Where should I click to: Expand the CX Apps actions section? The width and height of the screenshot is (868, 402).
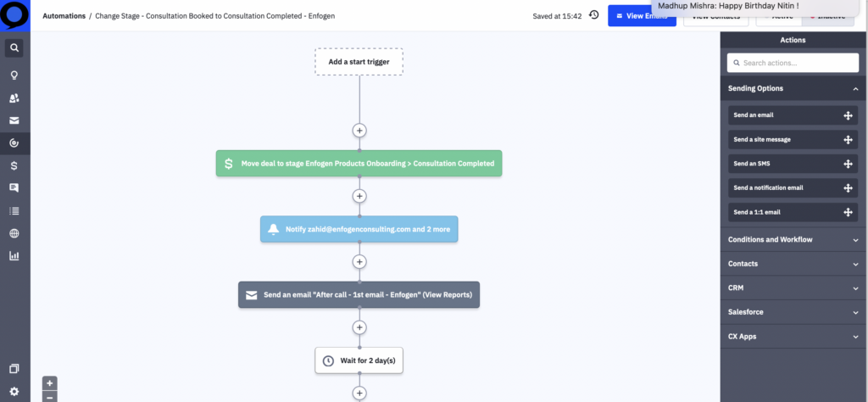click(793, 337)
